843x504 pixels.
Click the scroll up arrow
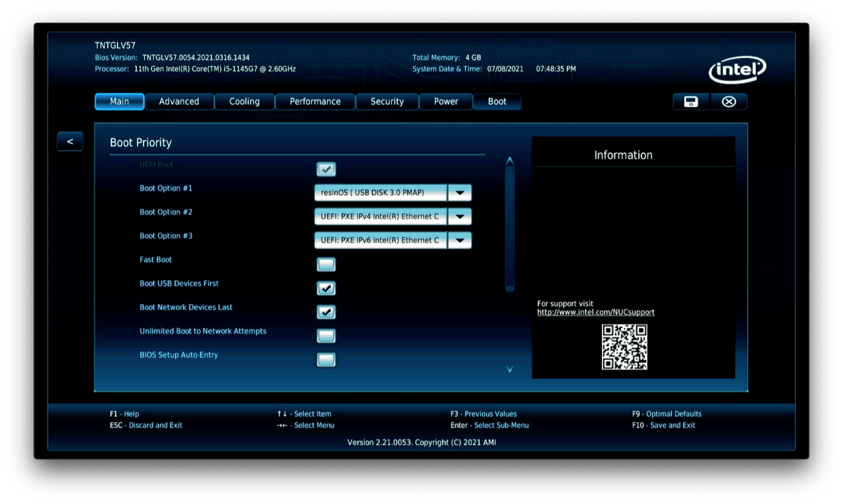point(509,161)
